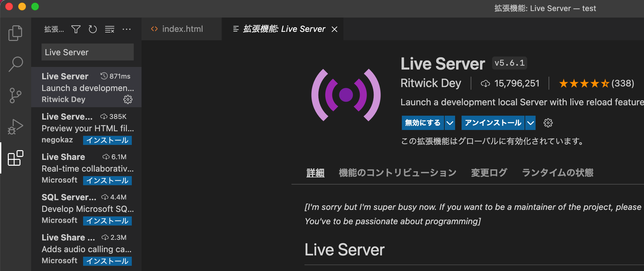Open the 詳細 details tab

point(315,173)
